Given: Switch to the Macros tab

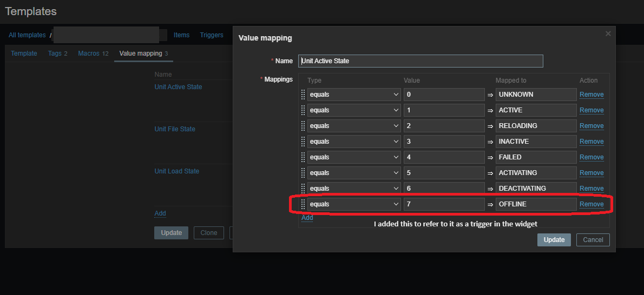Looking at the screenshot, I should point(93,53).
